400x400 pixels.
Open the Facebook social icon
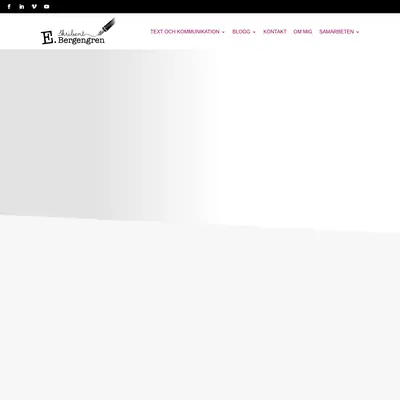point(9,6)
